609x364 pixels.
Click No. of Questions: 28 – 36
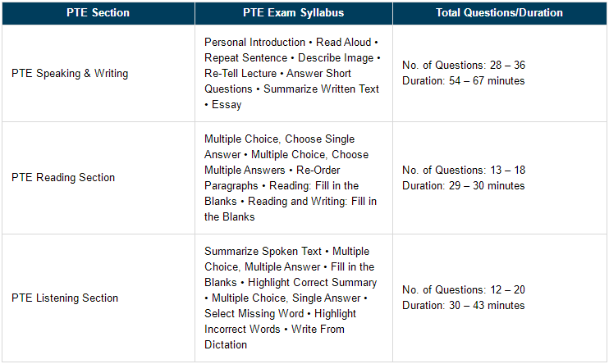click(464, 65)
